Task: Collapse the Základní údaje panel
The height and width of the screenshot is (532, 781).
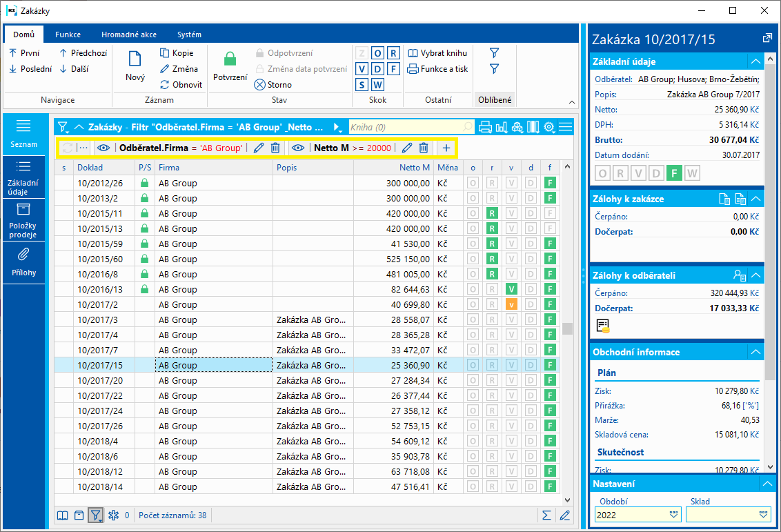Action: (x=756, y=61)
